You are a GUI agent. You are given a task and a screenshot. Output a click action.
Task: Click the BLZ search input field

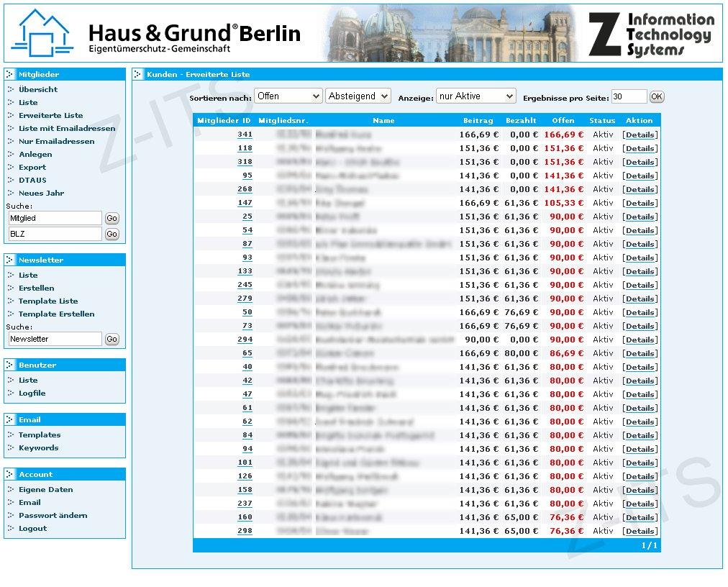pyautogui.click(x=55, y=234)
